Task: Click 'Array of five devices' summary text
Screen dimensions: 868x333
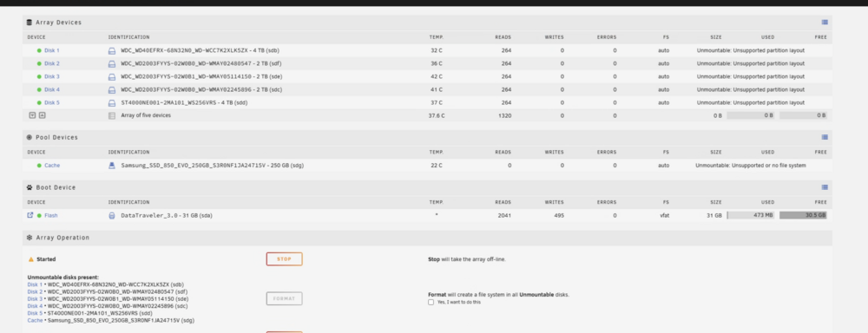Action: tap(146, 115)
